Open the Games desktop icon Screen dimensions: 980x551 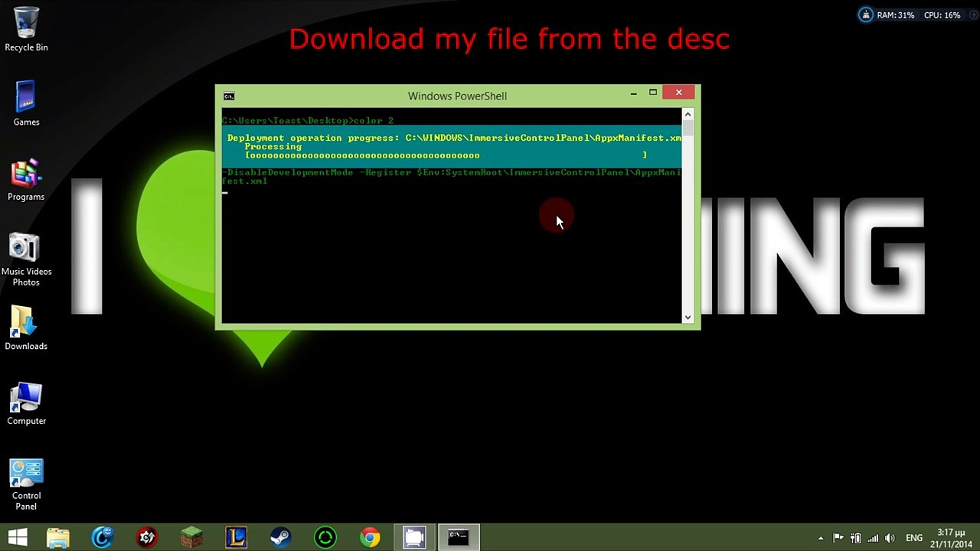tap(26, 103)
